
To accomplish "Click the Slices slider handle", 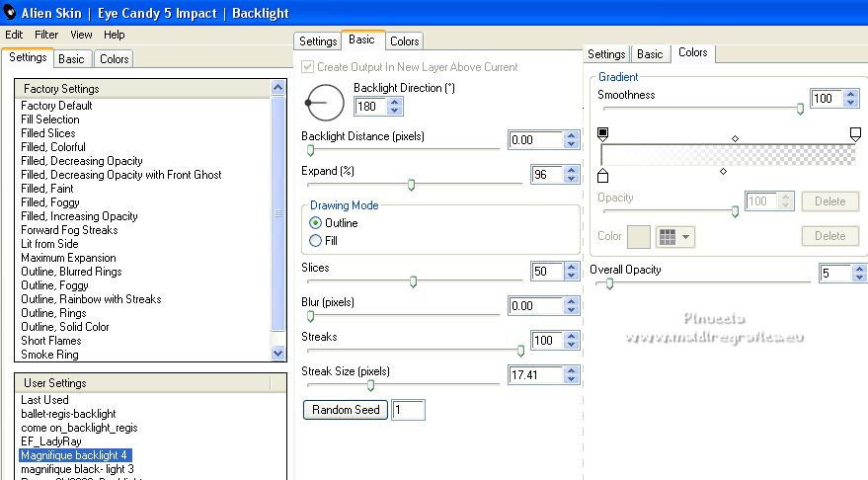I will point(413,281).
